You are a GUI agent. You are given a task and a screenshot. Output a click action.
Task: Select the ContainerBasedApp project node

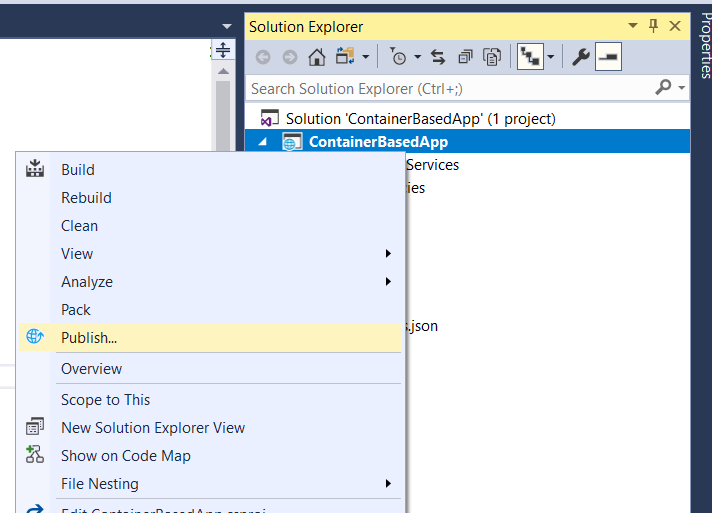pyautogui.click(x=467, y=142)
